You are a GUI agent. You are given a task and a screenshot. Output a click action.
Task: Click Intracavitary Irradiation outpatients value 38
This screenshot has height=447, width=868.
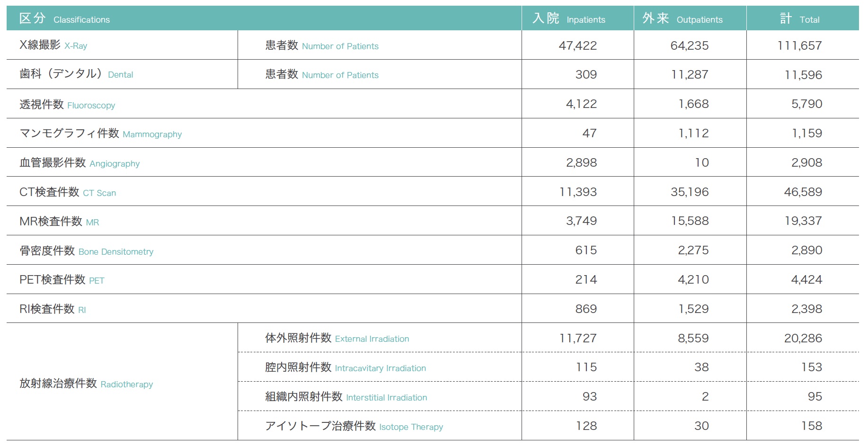pyautogui.click(x=701, y=367)
